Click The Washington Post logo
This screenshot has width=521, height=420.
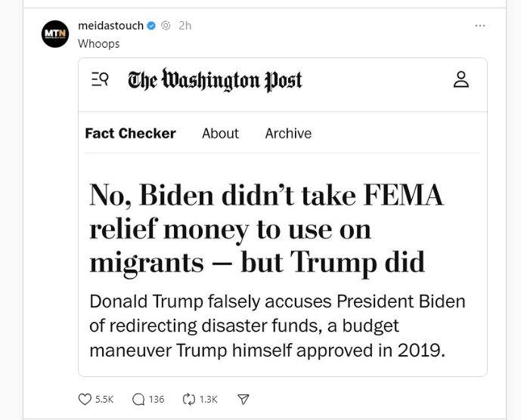(x=215, y=80)
